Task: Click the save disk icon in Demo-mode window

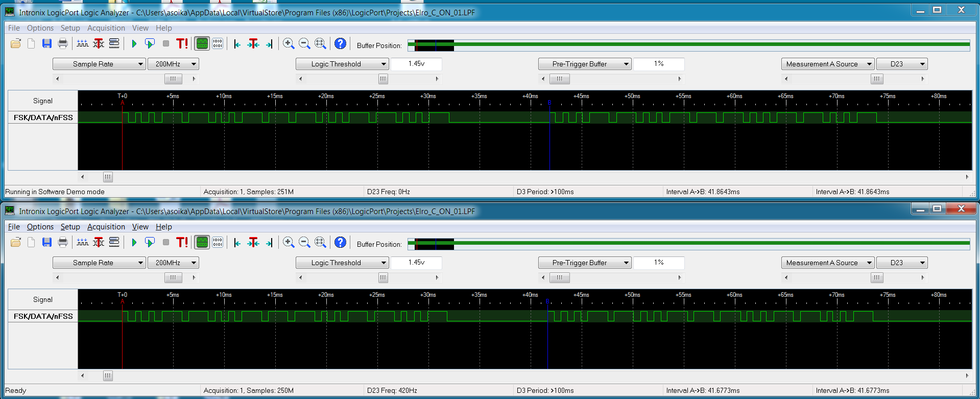Action: 47,43
